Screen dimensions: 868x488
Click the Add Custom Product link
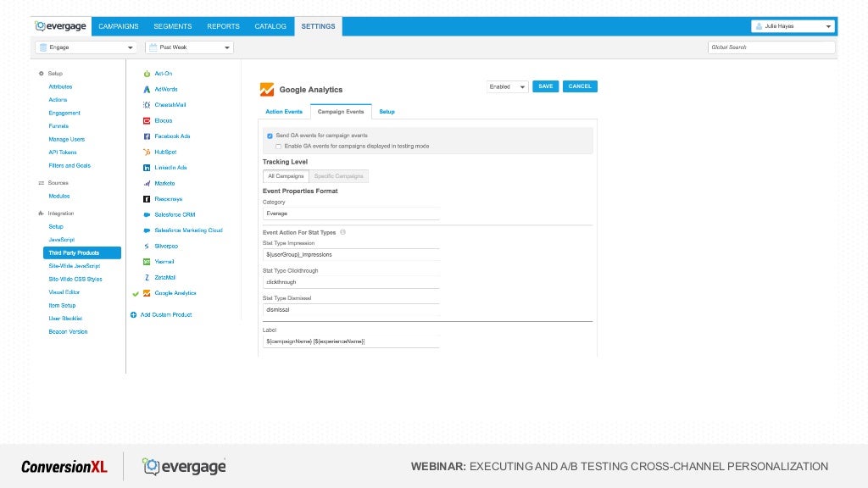tap(166, 315)
